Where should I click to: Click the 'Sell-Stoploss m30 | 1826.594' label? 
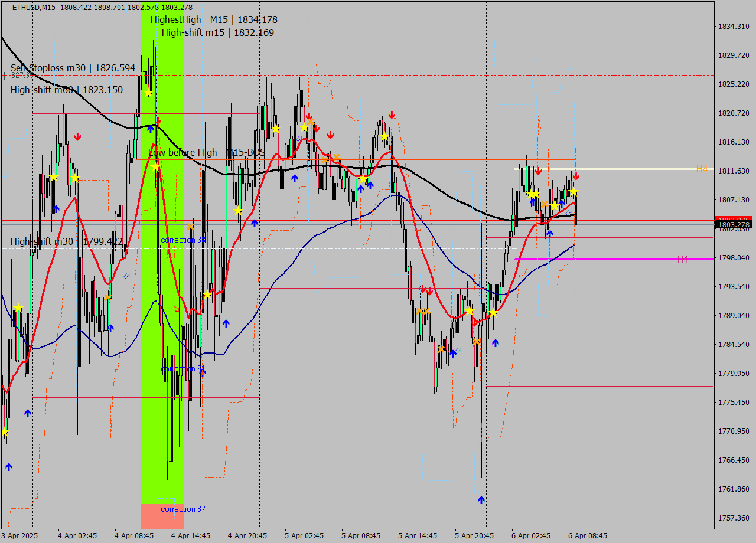point(73,68)
